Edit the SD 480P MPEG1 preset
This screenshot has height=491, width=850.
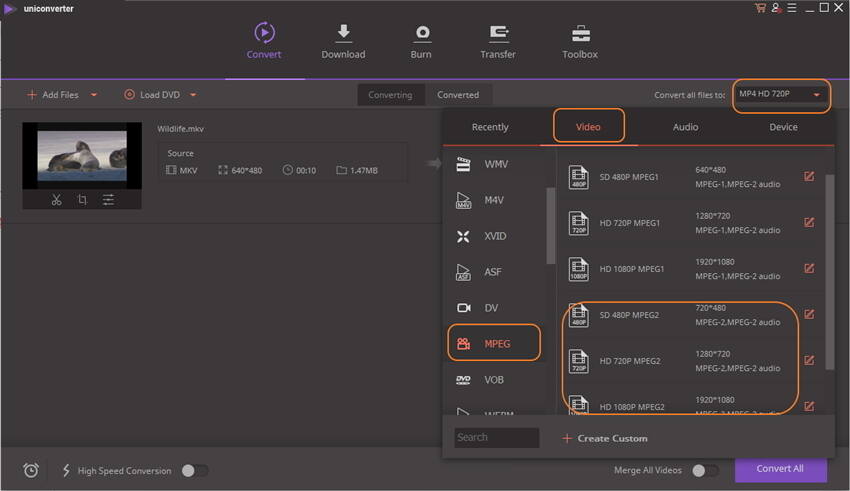click(x=809, y=176)
